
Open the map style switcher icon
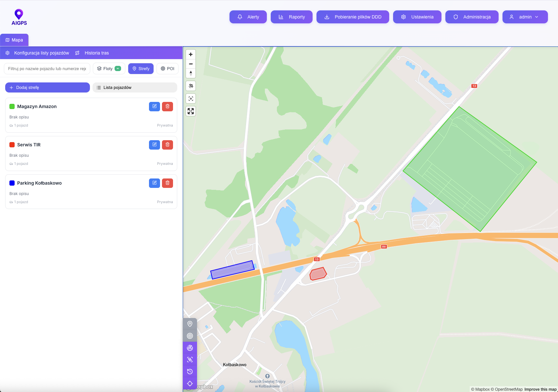(x=191, y=86)
